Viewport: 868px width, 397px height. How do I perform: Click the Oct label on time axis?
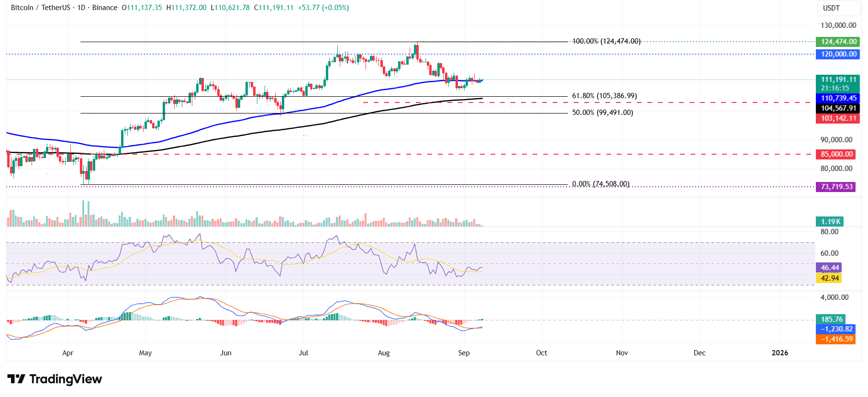tap(542, 353)
